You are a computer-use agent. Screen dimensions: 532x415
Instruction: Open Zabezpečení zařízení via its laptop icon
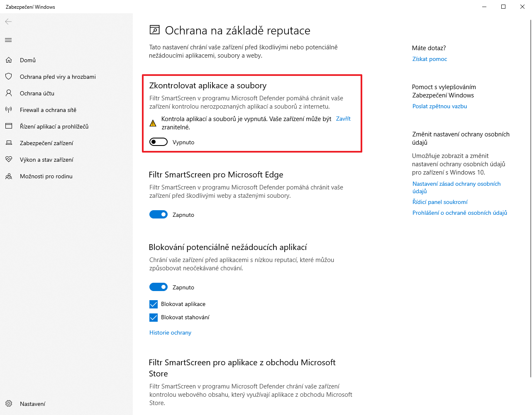(x=8, y=143)
